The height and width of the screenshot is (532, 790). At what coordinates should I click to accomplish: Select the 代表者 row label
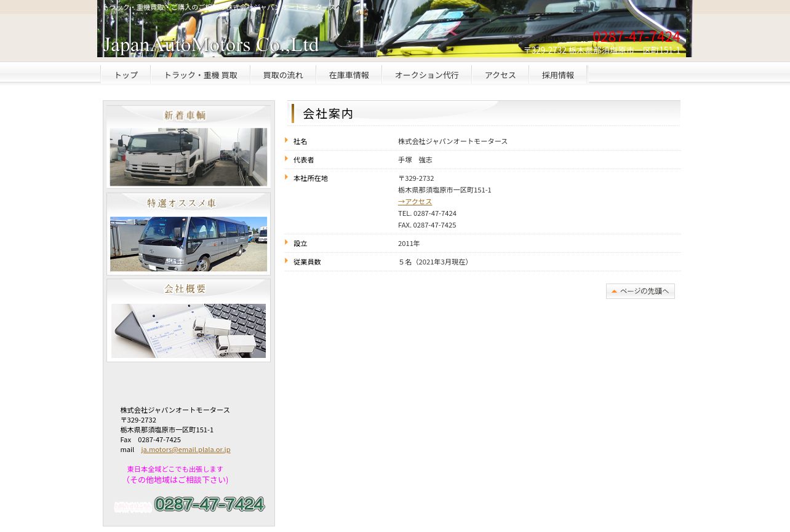304,160
